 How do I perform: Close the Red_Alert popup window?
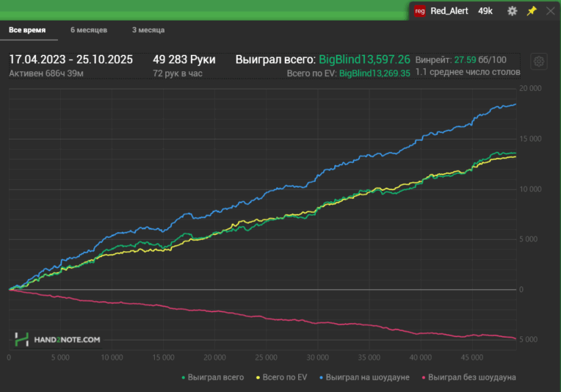[550, 11]
